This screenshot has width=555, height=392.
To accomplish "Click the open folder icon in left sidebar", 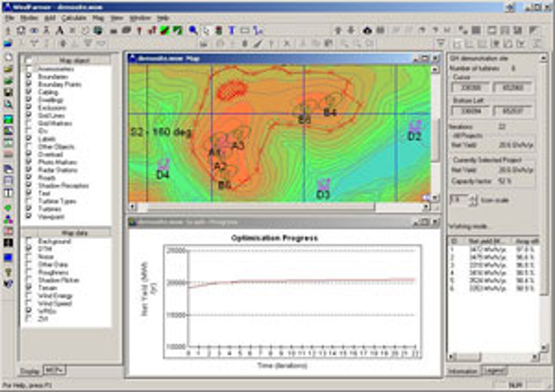I will tap(8, 69).
